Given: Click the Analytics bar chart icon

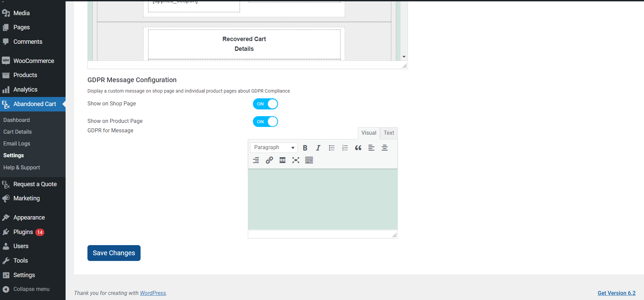Looking at the screenshot, I should click(6, 90).
